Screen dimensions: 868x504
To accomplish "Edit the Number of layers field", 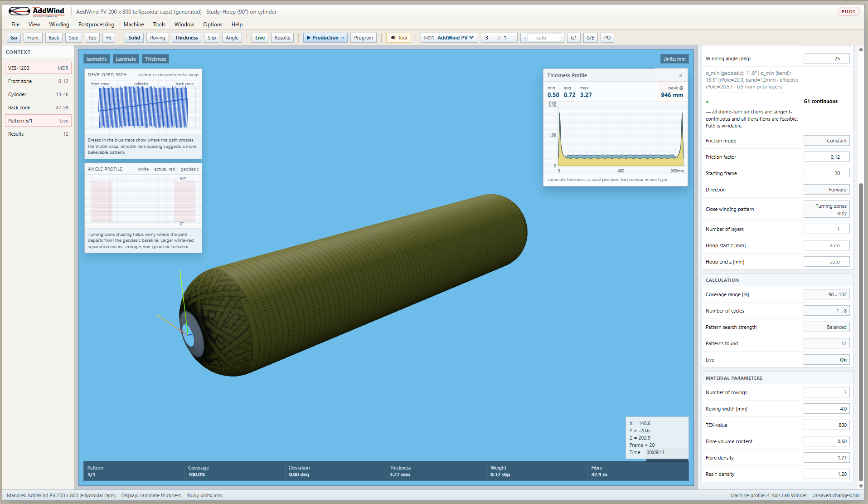I will point(826,229).
